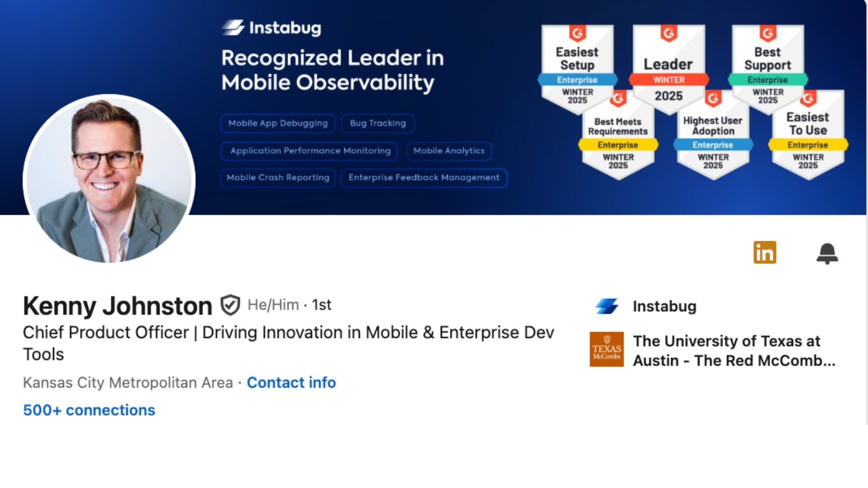Click the notification bell icon

827,253
